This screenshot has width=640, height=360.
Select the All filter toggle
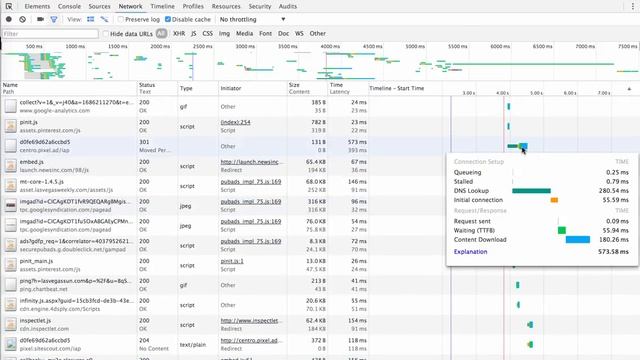pyautogui.click(x=161, y=33)
